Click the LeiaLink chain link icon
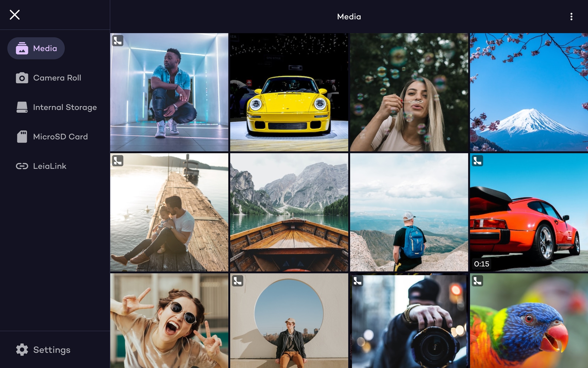Image resolution: width=588 pixels, height=368 pixels. click(x=22, y=166)
